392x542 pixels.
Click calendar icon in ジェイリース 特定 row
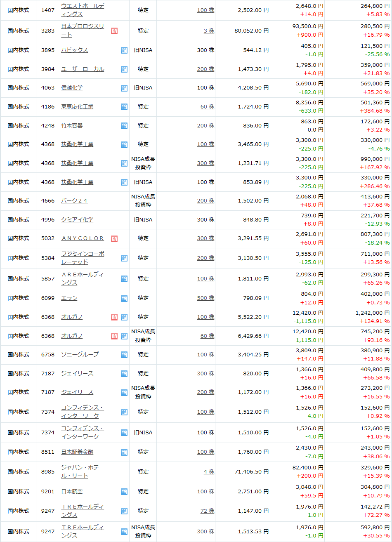124,374
